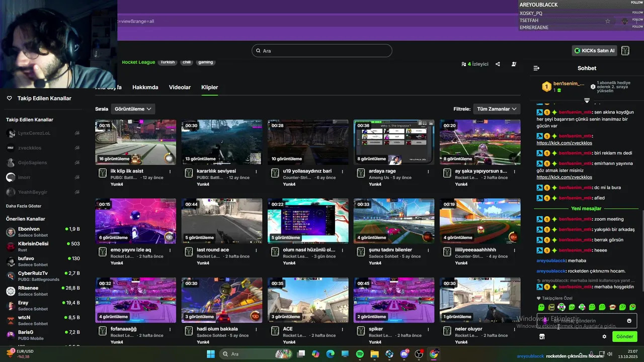
Task: Play the 'şunu tadını bilenler' clip thumbnail
Action: [394, 221]
